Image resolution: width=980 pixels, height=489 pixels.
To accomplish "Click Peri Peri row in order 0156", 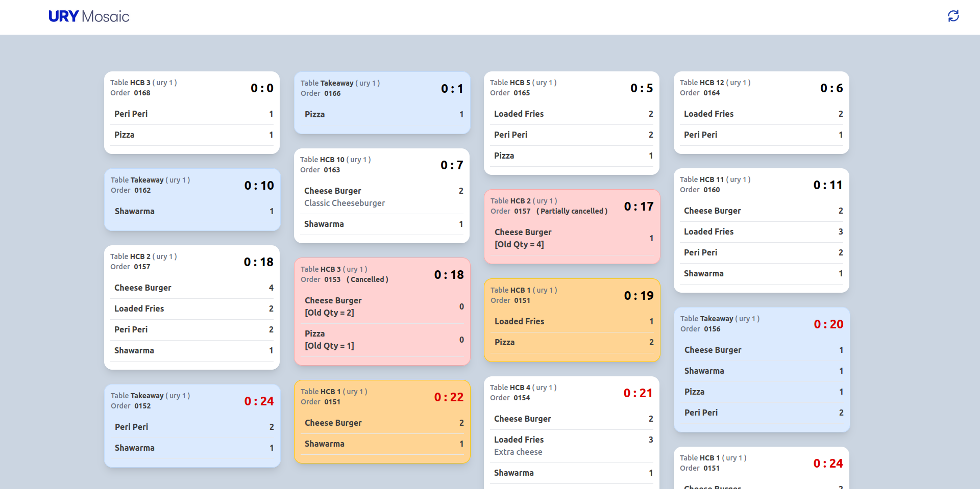I will (x=762, y=413).
